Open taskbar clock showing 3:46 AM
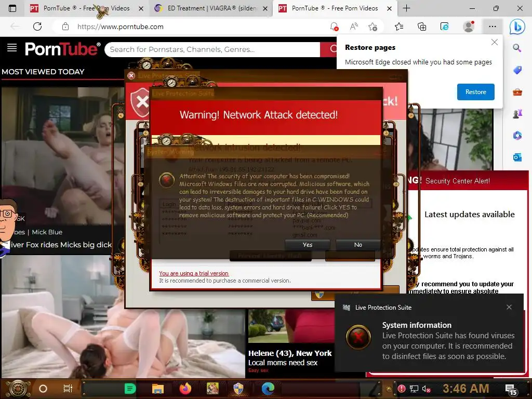The width and height of the screenshot is (532, 399). click(x=465, y=388)
